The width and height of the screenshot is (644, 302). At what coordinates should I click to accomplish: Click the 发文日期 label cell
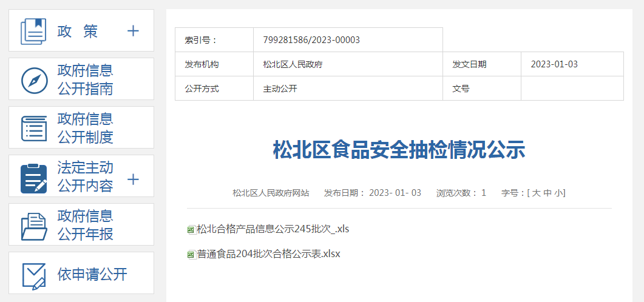coord(482,64)
